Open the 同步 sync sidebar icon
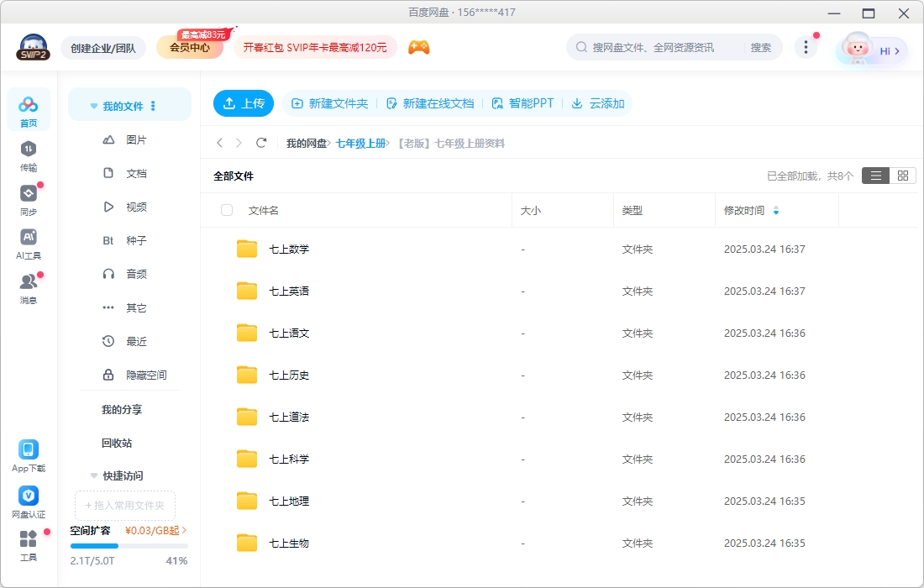Screen dimensions: 924x588 click(x=29, y=200)
